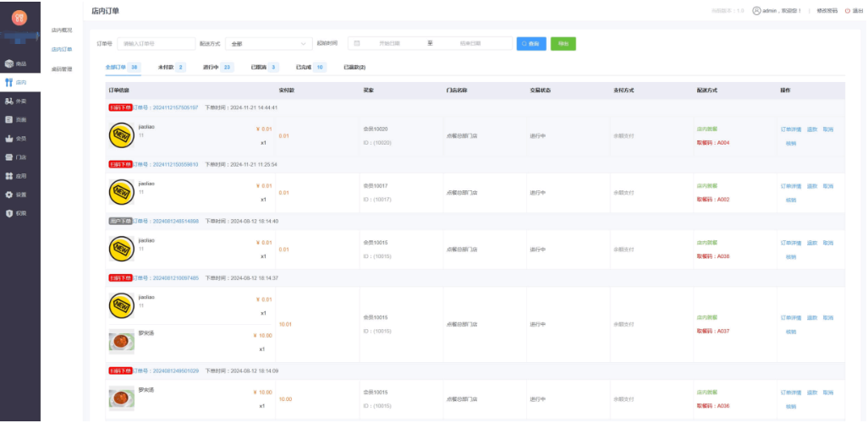Click 退款 for pickup code A002 order
This screenshot has height=434, width=868.
pos(811,186)
